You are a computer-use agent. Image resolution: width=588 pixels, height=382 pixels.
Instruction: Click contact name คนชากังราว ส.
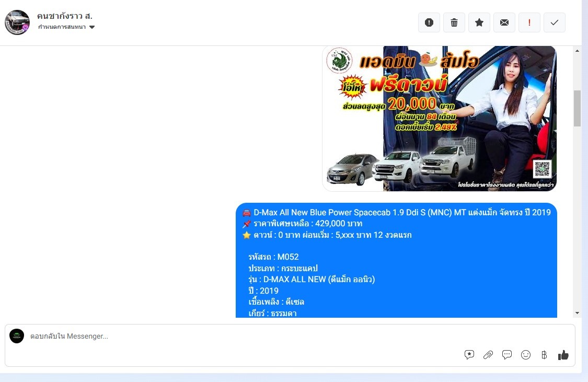click(x=64, y=16)
